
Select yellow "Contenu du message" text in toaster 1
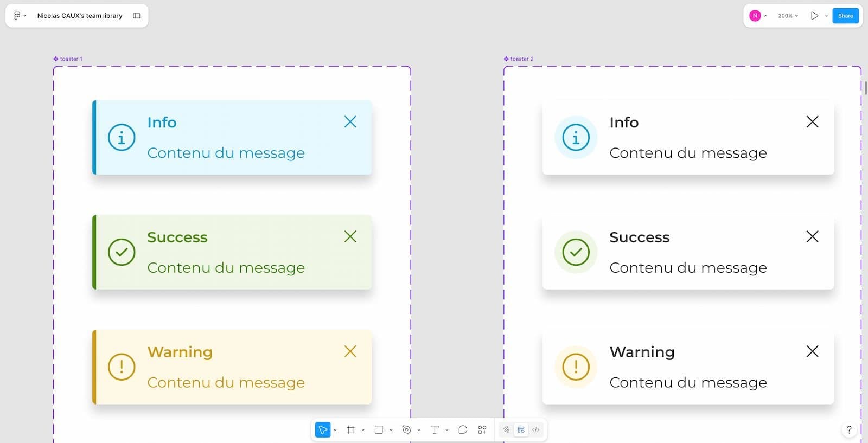click(x=226, y=383)
